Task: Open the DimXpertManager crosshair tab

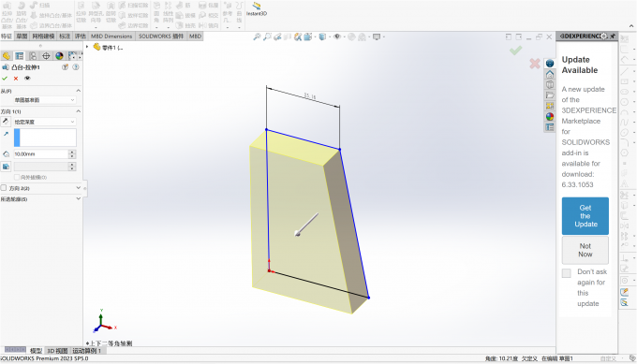Action: (46, 56)
